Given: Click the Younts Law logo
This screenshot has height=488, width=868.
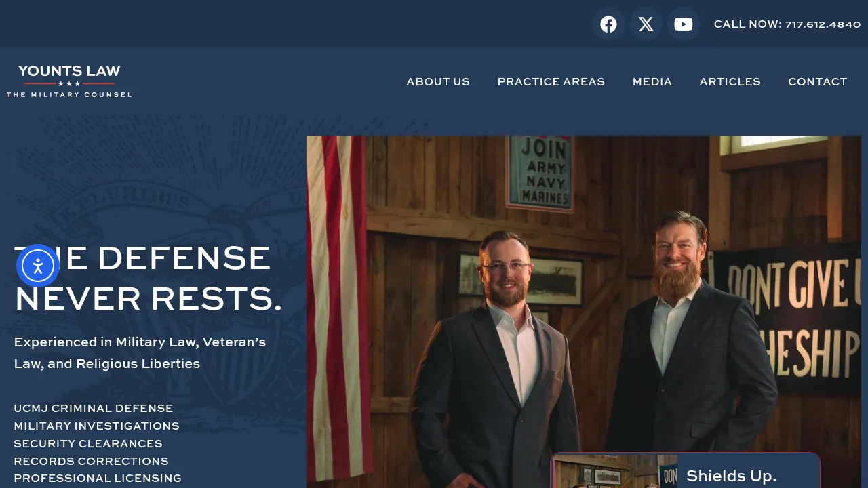Looking at the screenshot, I should click(x=69, y=81).
